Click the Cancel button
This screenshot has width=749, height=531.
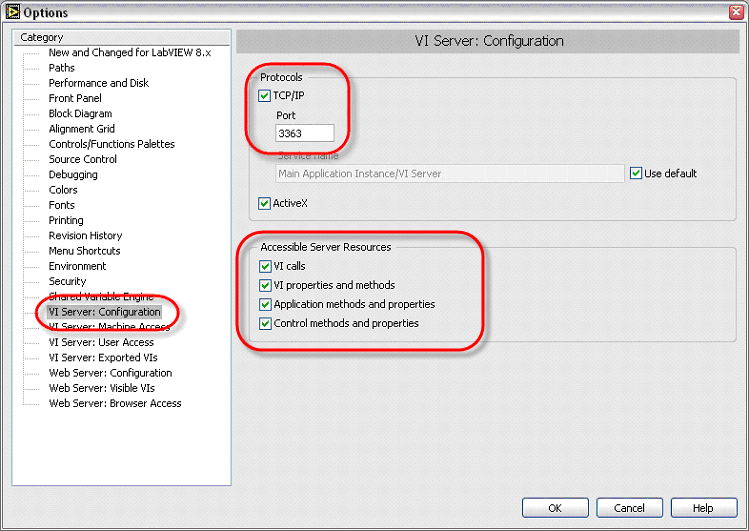629,507
